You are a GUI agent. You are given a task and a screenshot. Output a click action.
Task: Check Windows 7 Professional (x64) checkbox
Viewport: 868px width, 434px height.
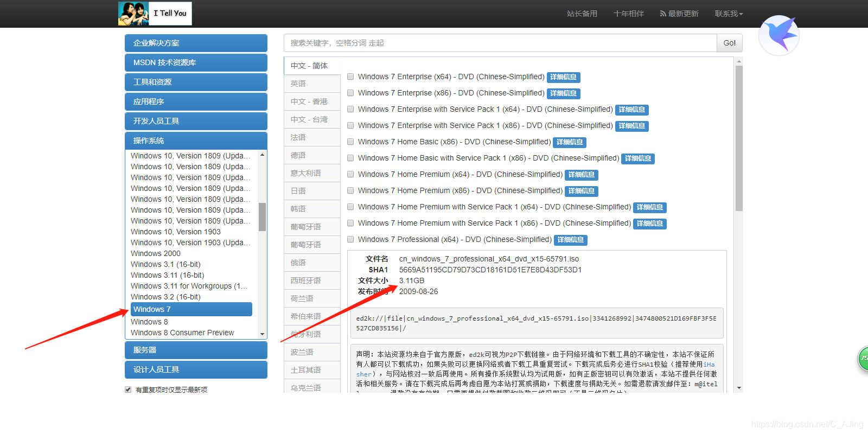(x=350, y=239)
